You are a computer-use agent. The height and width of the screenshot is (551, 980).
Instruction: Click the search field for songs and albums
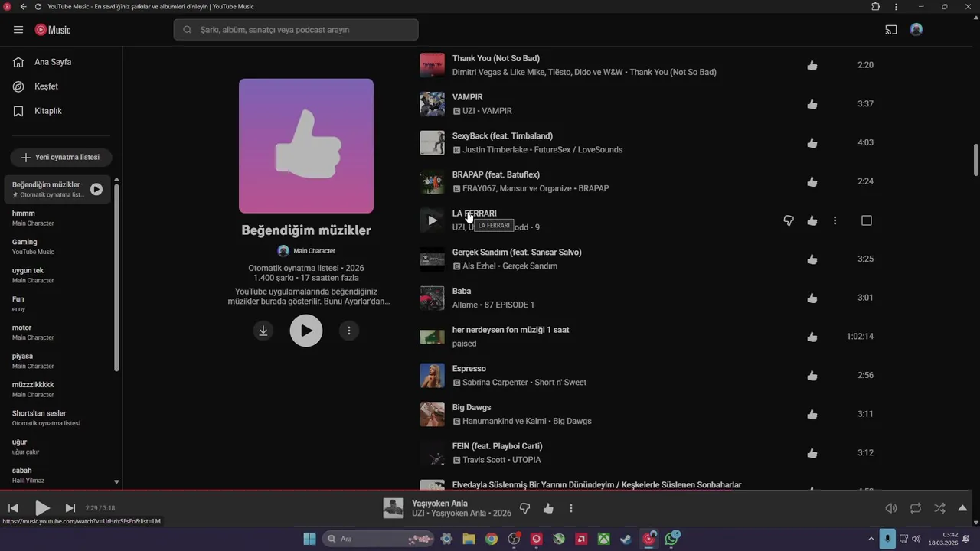coord(296,30)
